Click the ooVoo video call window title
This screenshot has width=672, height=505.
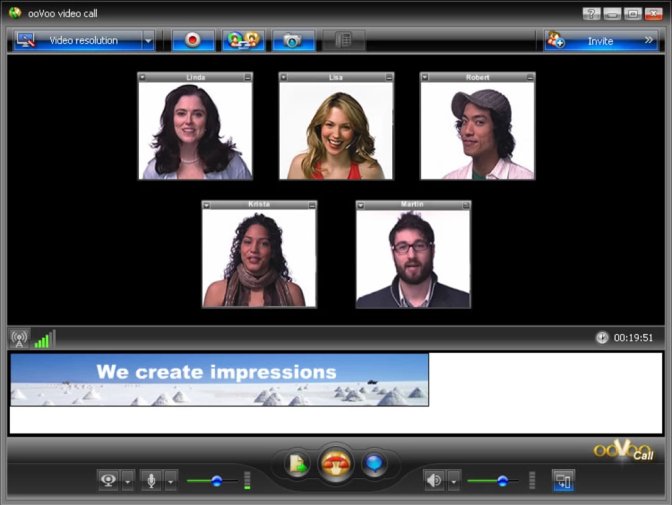click(x=63, y=14)
